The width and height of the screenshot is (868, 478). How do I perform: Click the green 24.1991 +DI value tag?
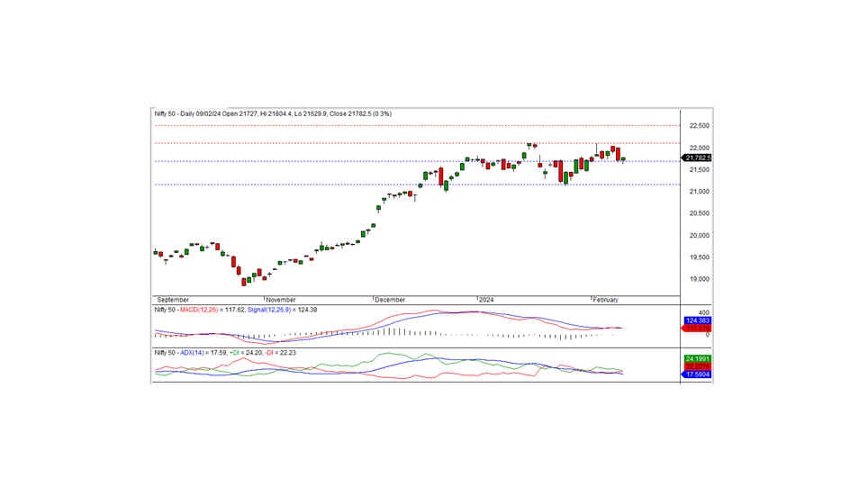coord(698,358)
